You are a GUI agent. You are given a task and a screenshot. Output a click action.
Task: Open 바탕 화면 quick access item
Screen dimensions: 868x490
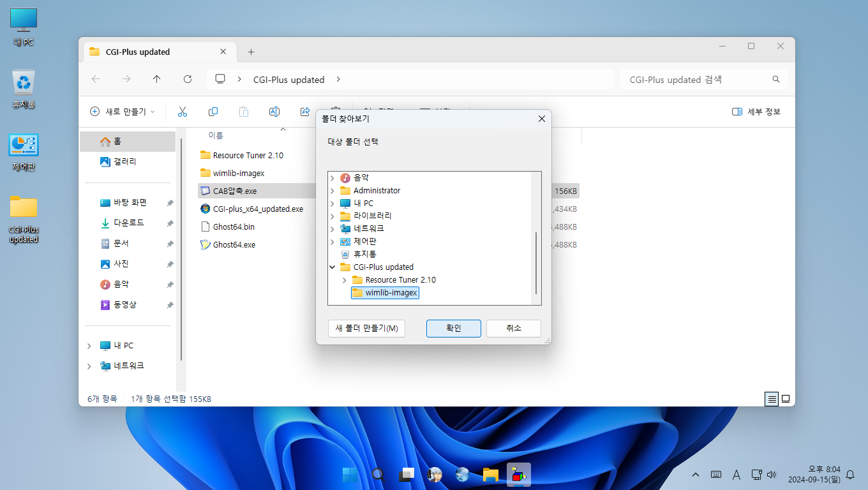[x=130, y=203]
